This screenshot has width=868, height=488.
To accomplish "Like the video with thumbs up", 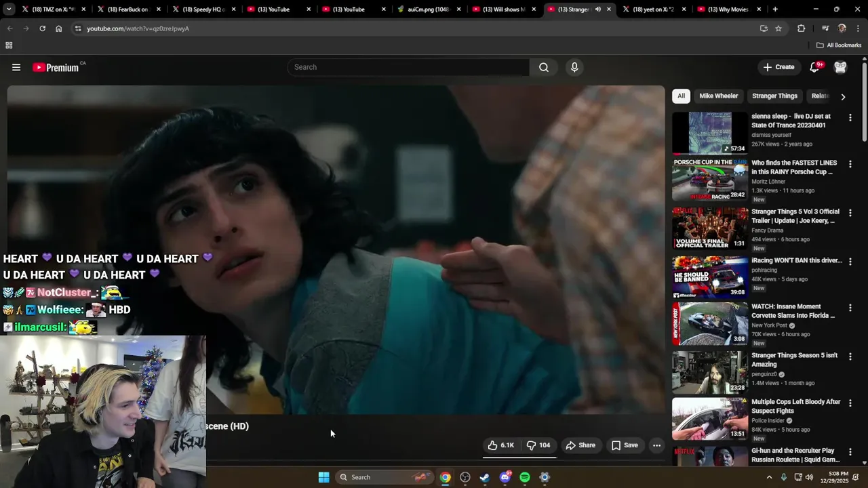I will click(x=500, y=445).
